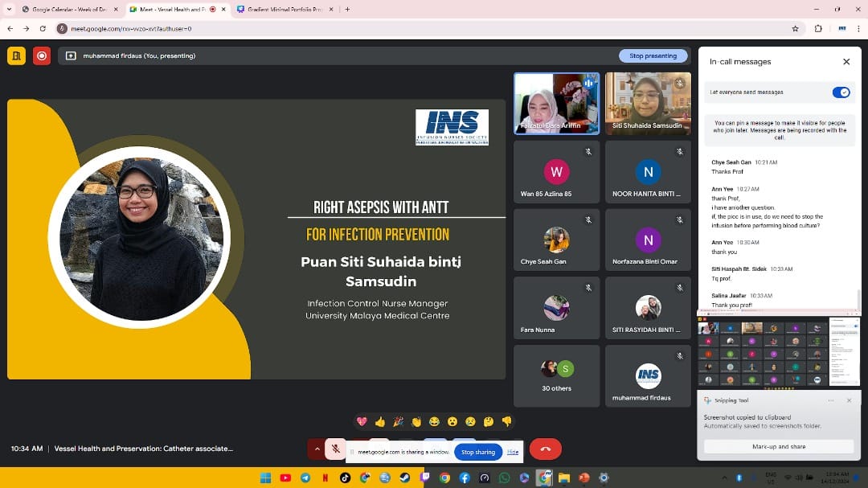Viewport: 868px width, 488px height.
Task: Send the thumbs down emoji reaction
Action: tap(506, 421)
